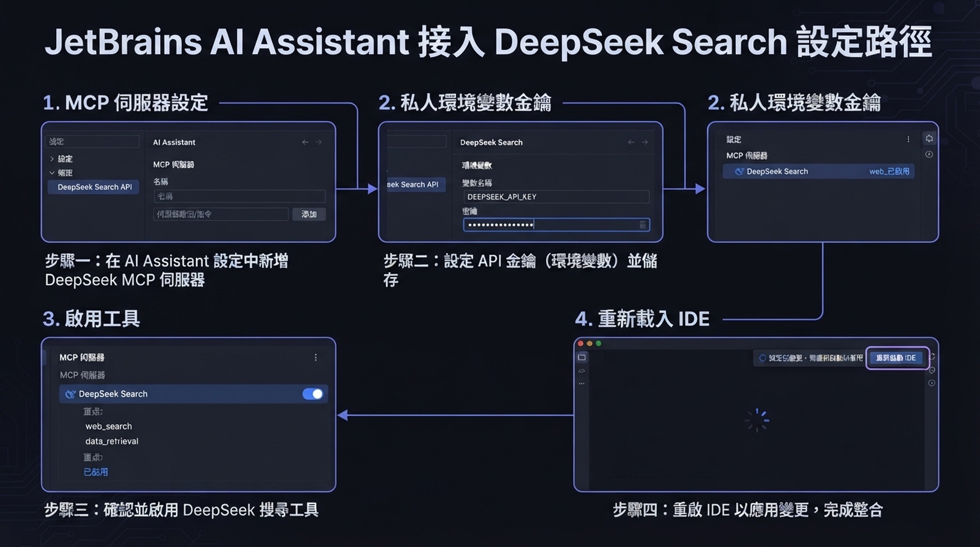Select the DeepSeek Search row showing web_已啟用
980x547 pixels.
point(819,171)
